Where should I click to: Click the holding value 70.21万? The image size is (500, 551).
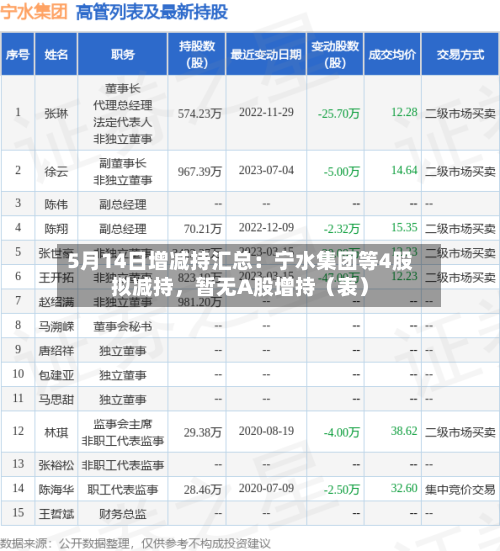[x=203, y=229]
